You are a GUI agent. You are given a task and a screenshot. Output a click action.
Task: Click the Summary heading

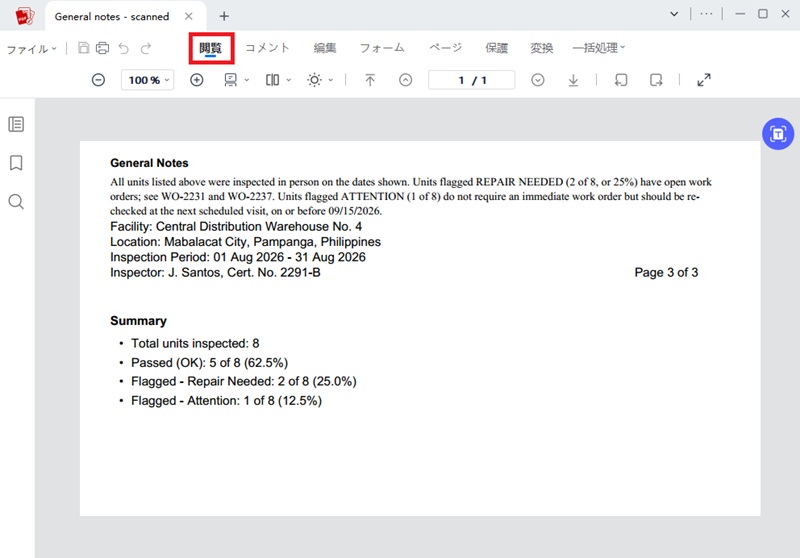(x=138, y=321)
